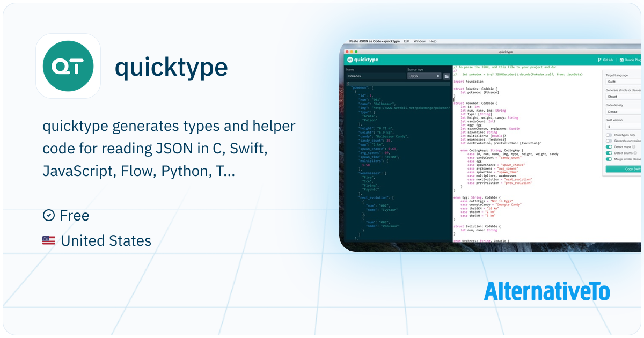
Task: Click the 'struct Pokedex: Codable {' line
Action: [476, 89]
